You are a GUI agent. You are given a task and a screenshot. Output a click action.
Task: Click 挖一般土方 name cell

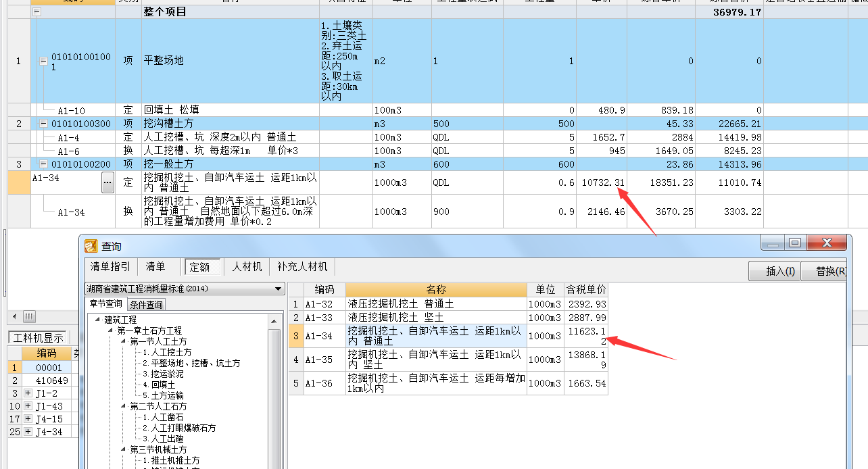click(231, 164)
